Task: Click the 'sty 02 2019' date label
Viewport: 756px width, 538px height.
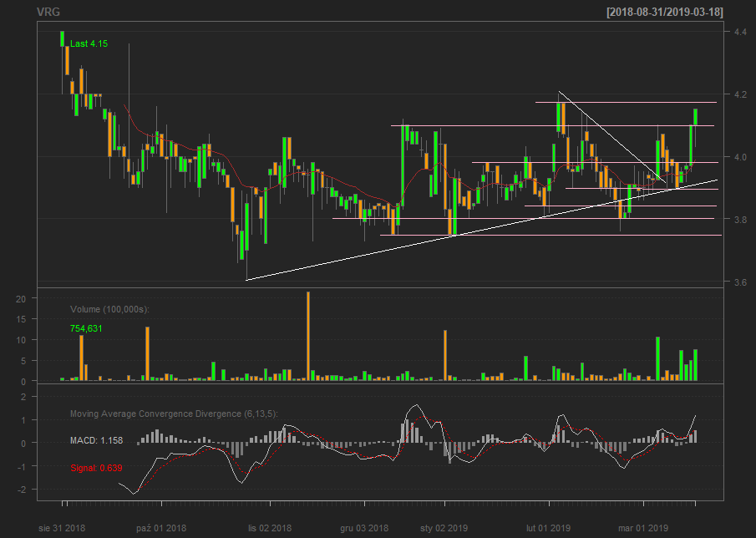Action: (444, 528)
